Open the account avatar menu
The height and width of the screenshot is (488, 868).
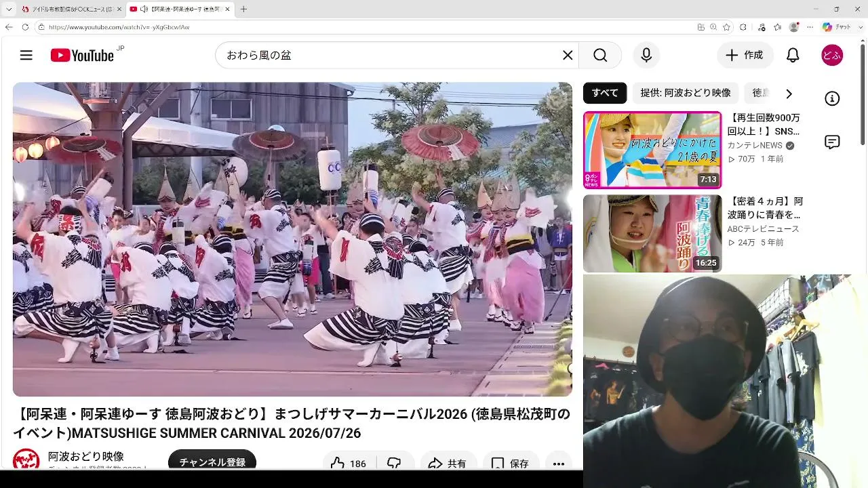click(x=832, y=56)
